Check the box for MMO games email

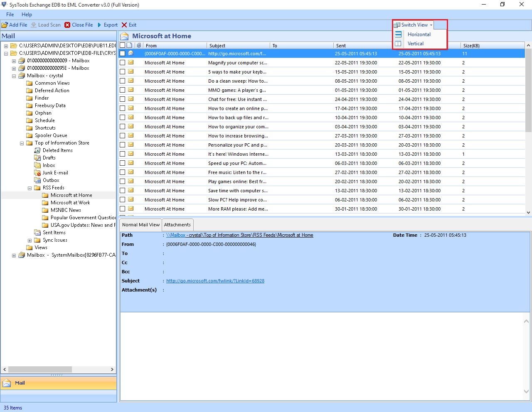(122, 90)
